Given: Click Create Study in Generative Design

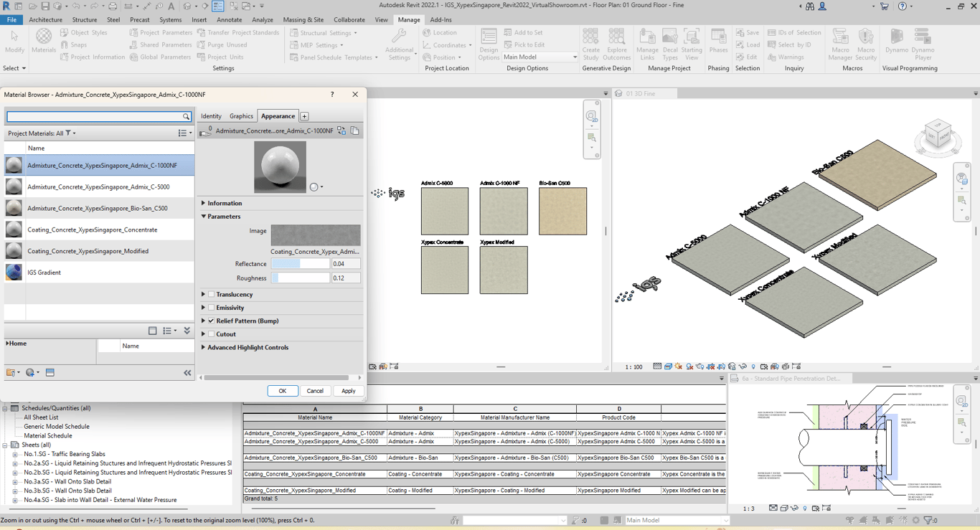Looking at the screenshot, I should [x=590, y=44].
